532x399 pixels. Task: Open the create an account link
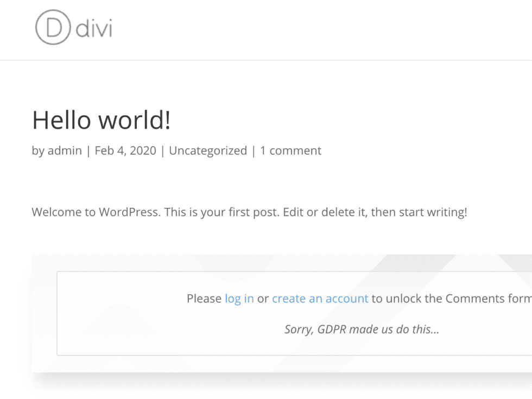[x=320, y=298]
